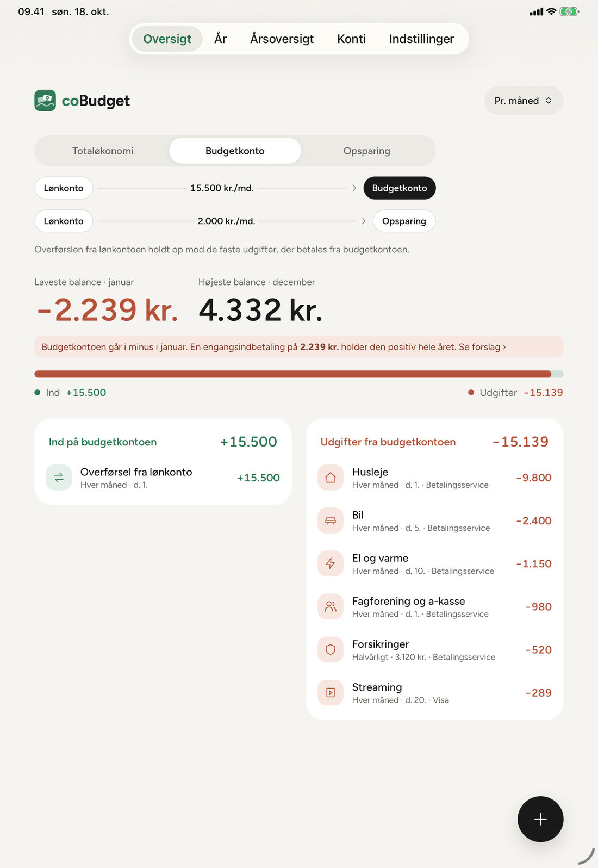598x868 pixels.
Task: Tap the green Ind legend dot
Action: tap(38, 393)
